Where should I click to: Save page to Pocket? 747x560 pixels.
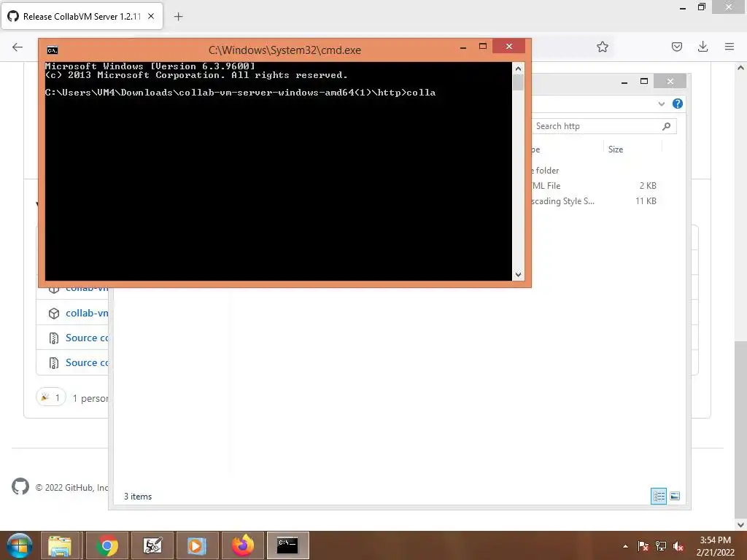pos(676,47)
